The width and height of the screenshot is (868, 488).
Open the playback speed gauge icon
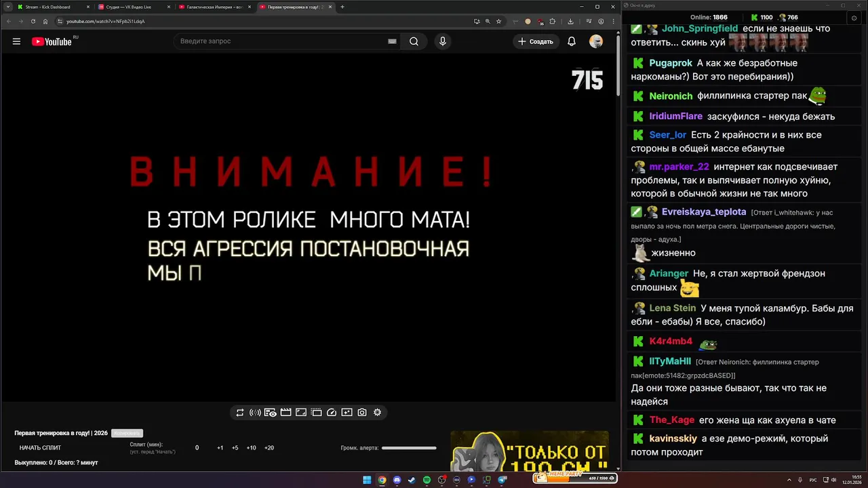[x=332, y=412]
